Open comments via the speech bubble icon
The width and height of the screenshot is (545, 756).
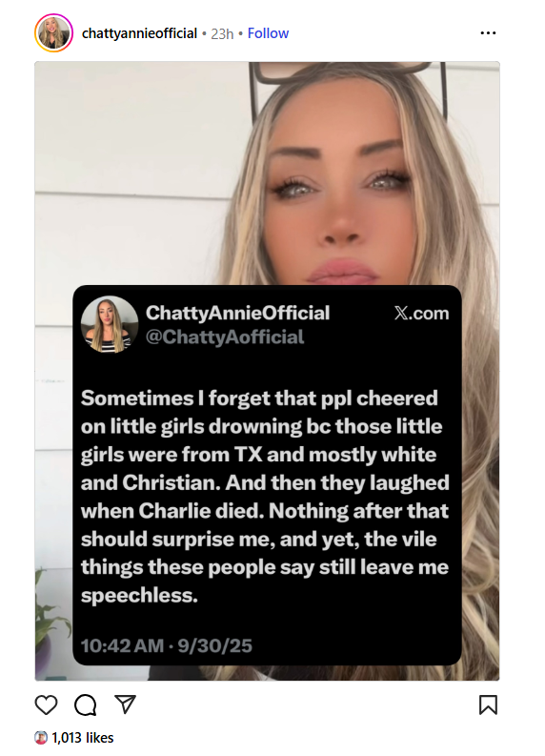[86, 705]
